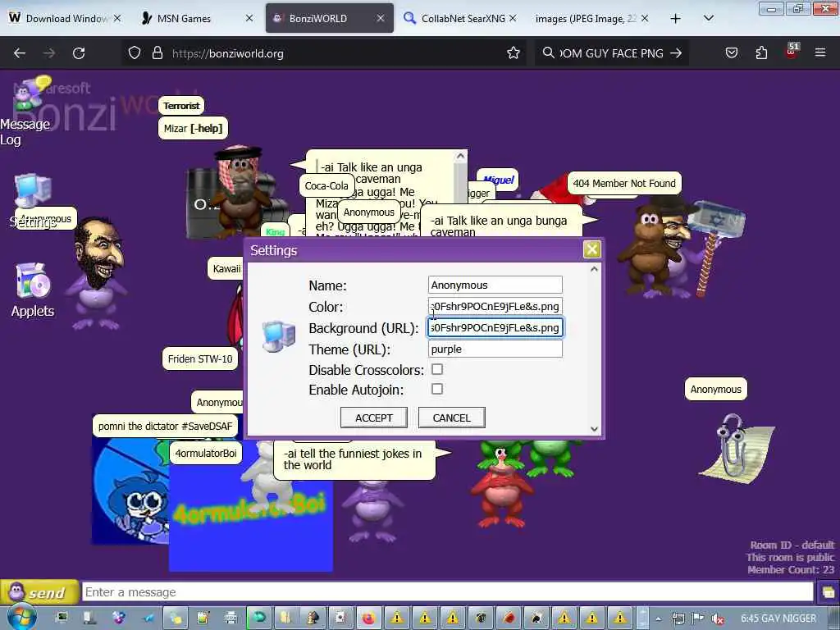Click the Enter a message box

[448, 592]
